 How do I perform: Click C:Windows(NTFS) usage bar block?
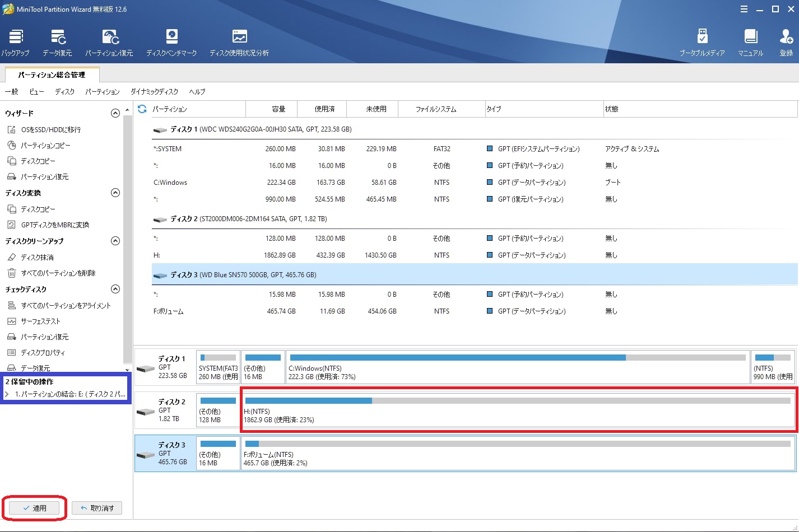click(518, 367)
